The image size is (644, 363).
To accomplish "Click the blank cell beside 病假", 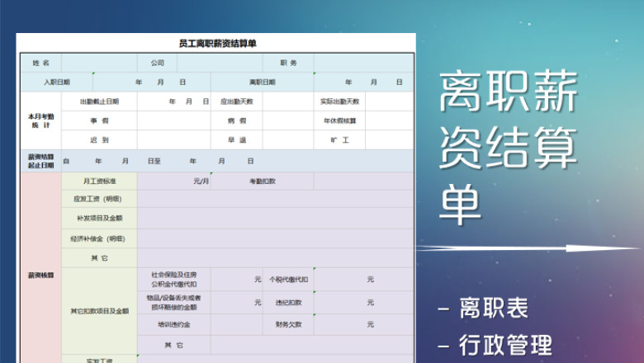I will point(288,120).
